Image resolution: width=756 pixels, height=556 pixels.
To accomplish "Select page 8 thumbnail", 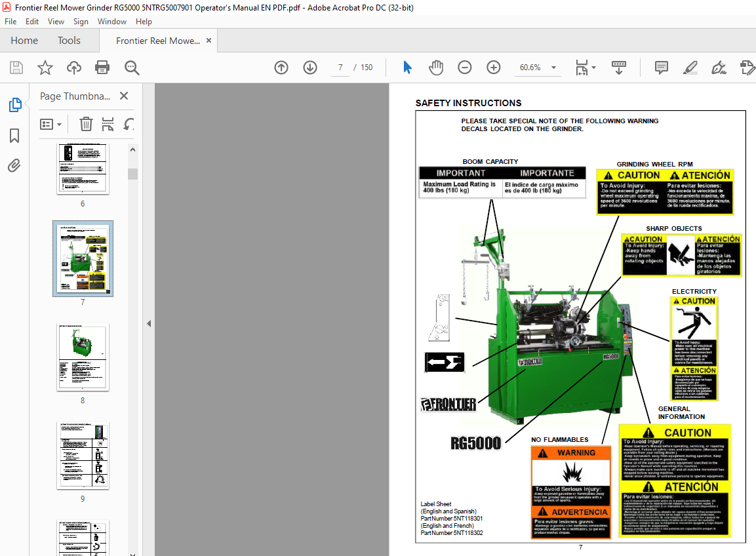I will (x=83, y=357).
